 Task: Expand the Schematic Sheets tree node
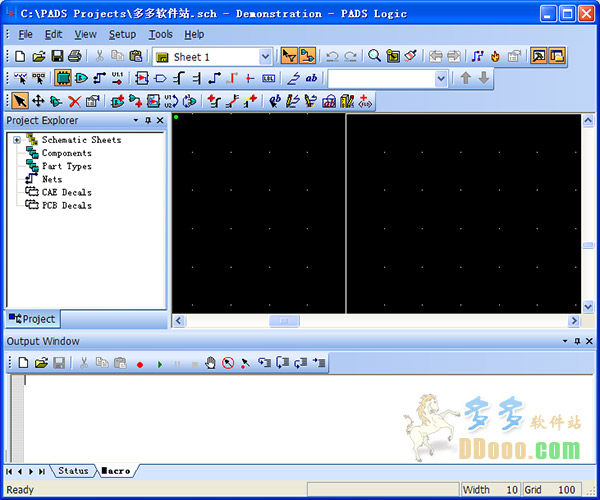tap(17, 140)
